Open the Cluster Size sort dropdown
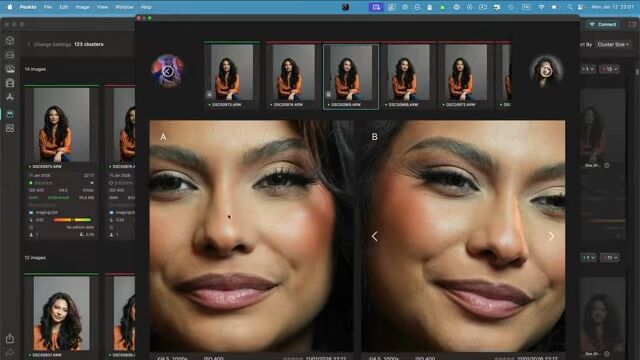Viewport: 640px width, 360px height. coord(613,44)
